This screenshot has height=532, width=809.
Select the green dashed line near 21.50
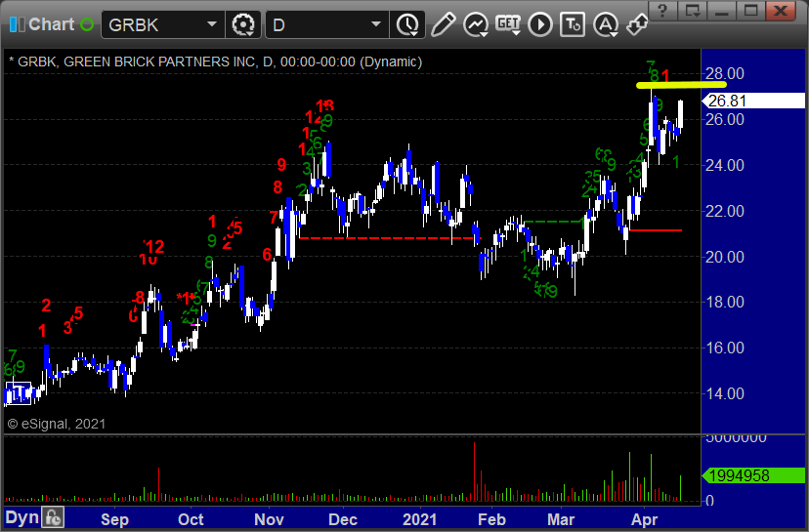(553, 222)
